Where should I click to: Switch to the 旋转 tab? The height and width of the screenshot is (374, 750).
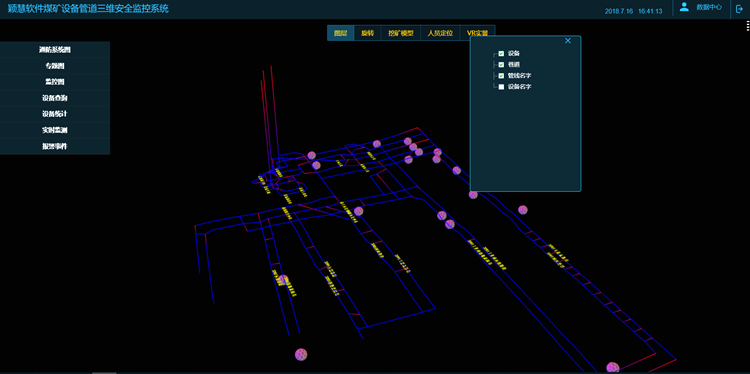367,33
